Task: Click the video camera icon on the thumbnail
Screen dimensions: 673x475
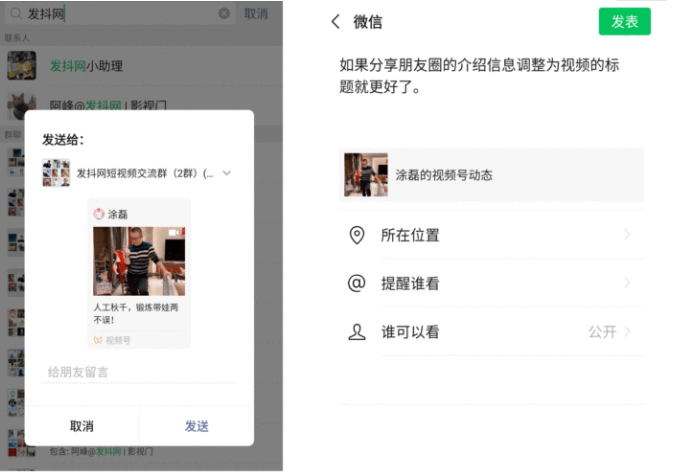Action: (x=174, y=232)
